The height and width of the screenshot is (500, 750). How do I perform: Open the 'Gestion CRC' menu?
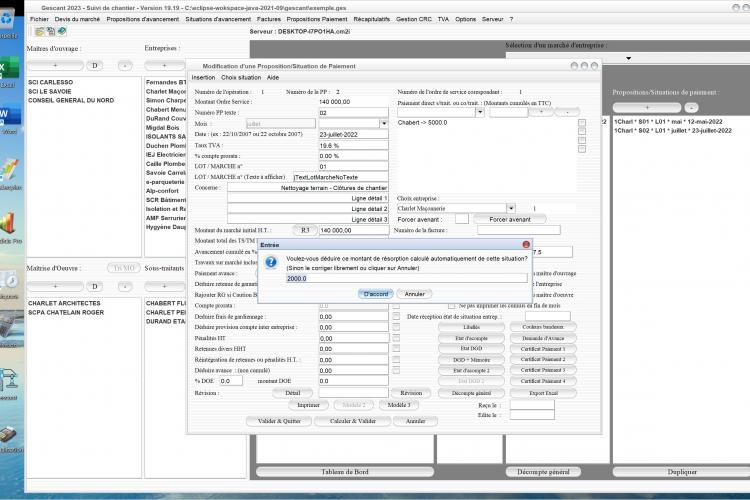414,19
